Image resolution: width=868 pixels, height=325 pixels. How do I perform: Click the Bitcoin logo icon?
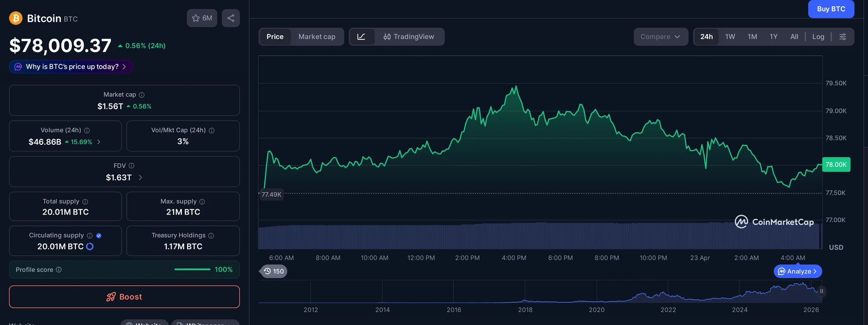tap(16, 18)
